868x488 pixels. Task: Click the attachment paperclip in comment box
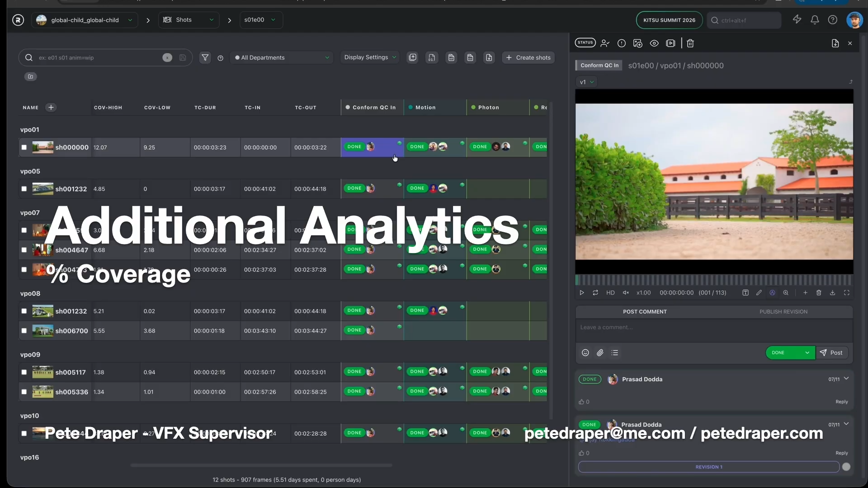[x=600, y=353]
